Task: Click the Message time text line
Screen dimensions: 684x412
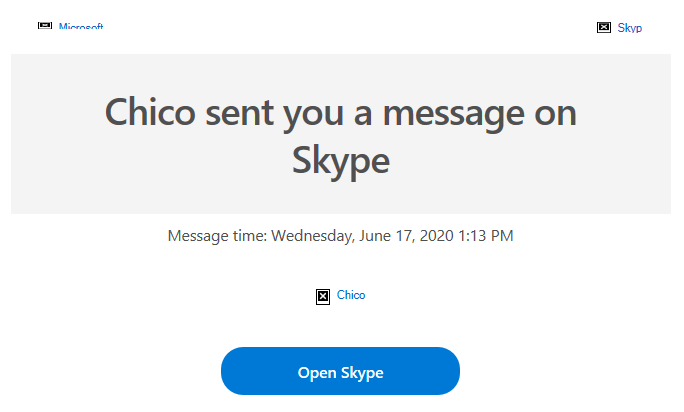Action: pyautogui.click(x=340, y=237)
